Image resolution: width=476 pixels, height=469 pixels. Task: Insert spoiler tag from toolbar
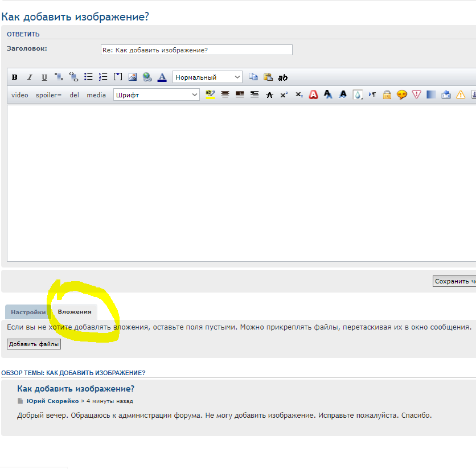(48, 95)
